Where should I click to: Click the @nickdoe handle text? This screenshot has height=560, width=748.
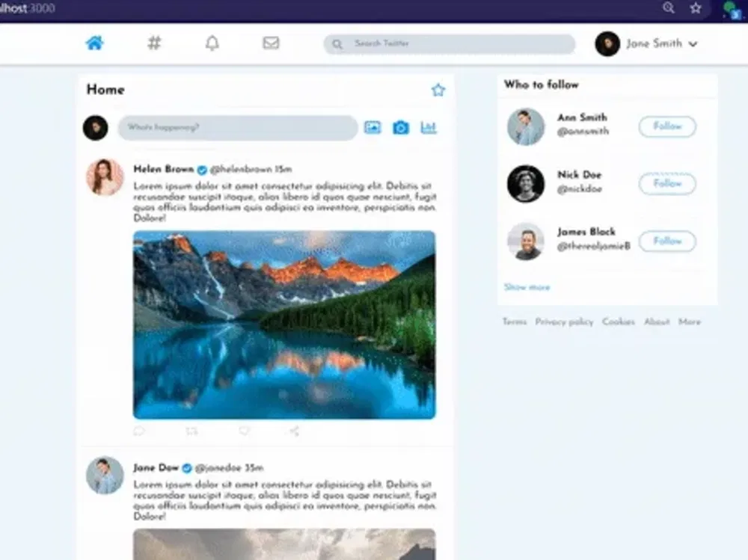pyautogui.click(x=580, y=189)
